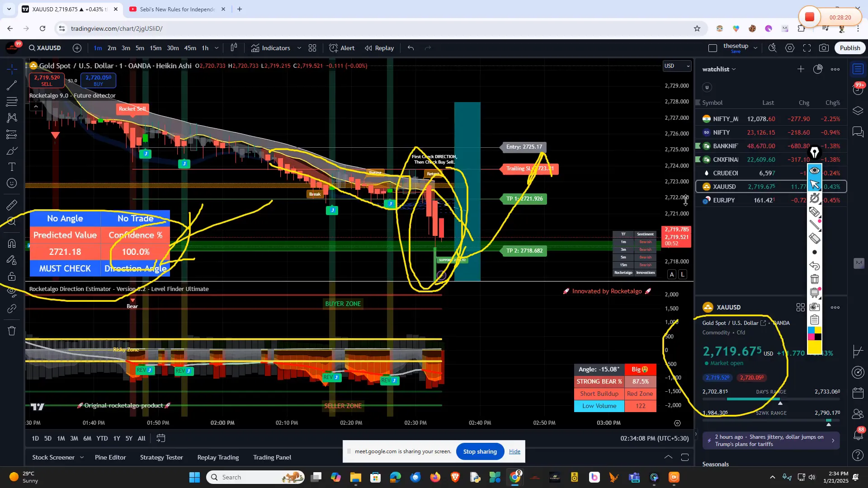Image resolution: width=868 pixels, height=488 pixels.
Task: Select the zoom in tool
Action: 12,221
